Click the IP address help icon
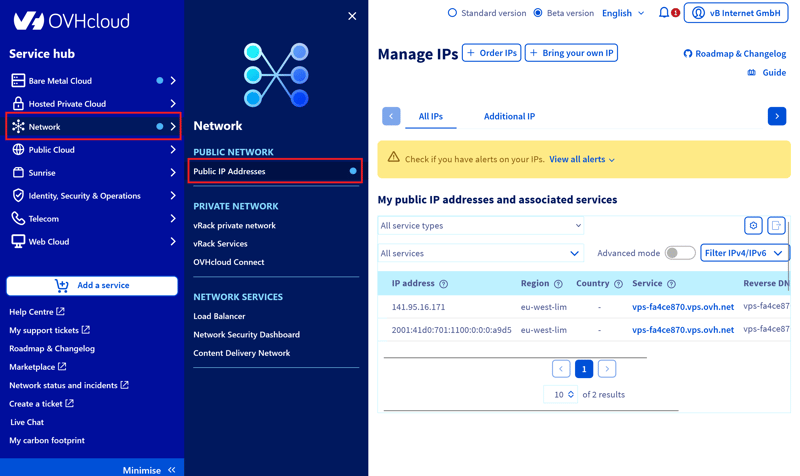The height and width of the screenshot is (476, 800). point(444,284)
